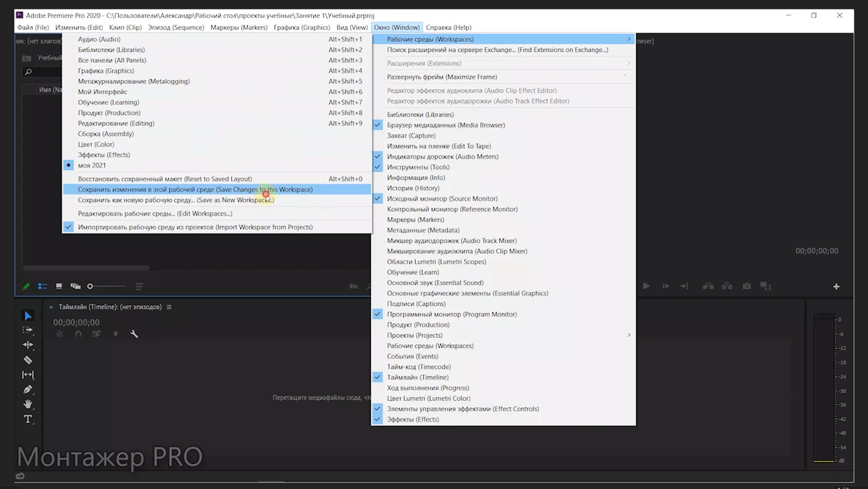Switch to the Цвет (Color) workspace

pyautogui.click(x=216, y=144)
